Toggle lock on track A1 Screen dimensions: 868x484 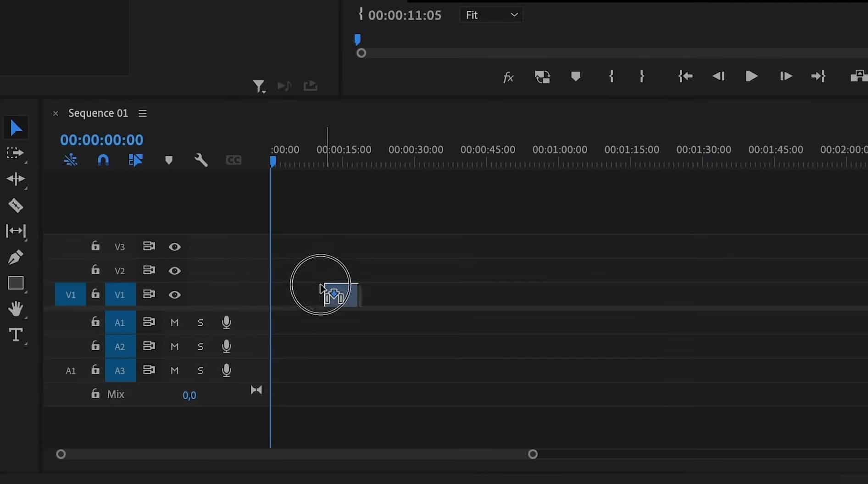95,322
